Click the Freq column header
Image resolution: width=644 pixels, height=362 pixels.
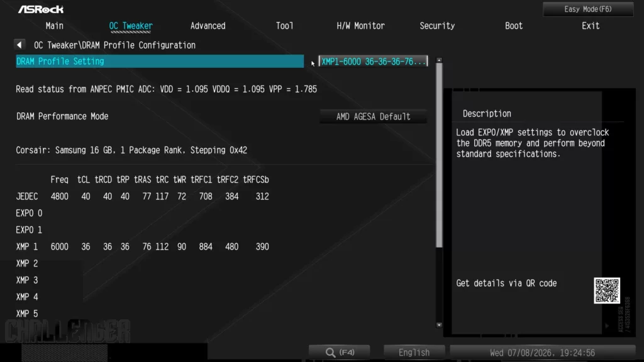(60, 180)
